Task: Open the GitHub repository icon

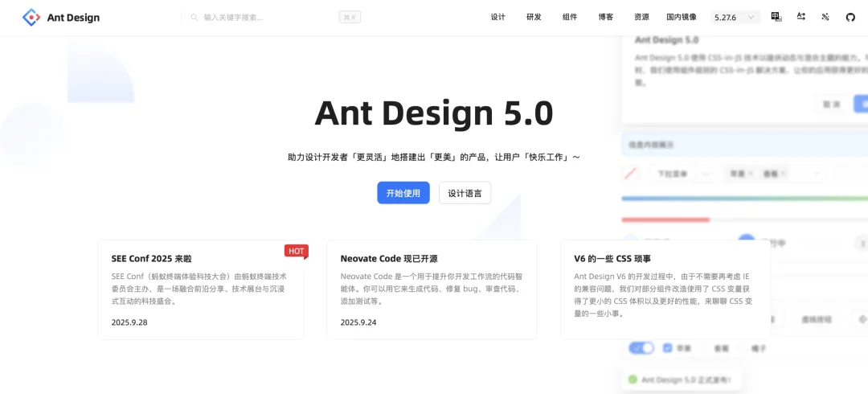Action: [x=850, y=17]
